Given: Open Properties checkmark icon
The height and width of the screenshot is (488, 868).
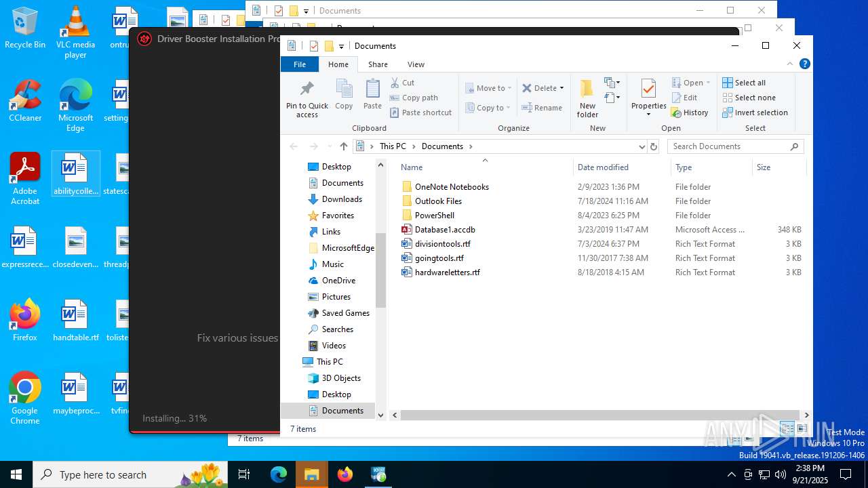Looking at the screenshot, I should [x=648, y=89].
